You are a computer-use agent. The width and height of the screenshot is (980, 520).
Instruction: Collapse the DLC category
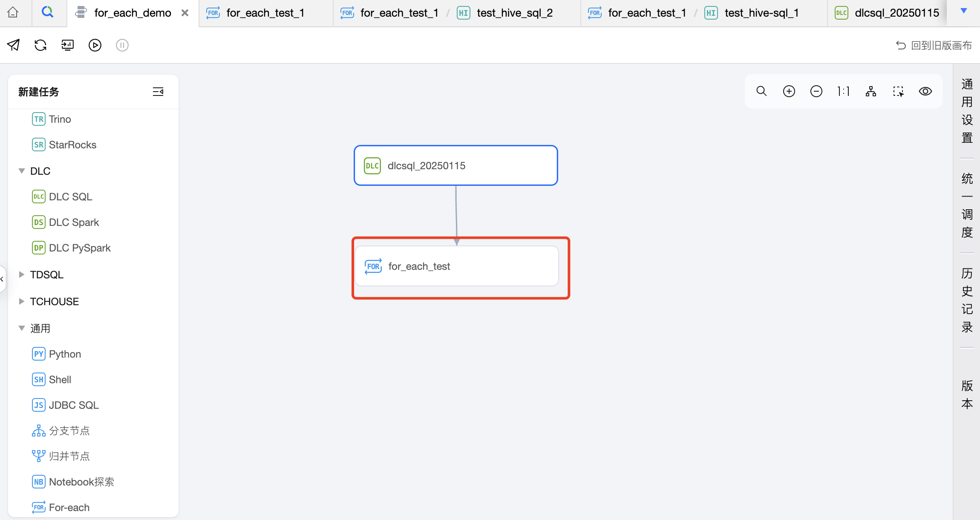pos(22,171)
